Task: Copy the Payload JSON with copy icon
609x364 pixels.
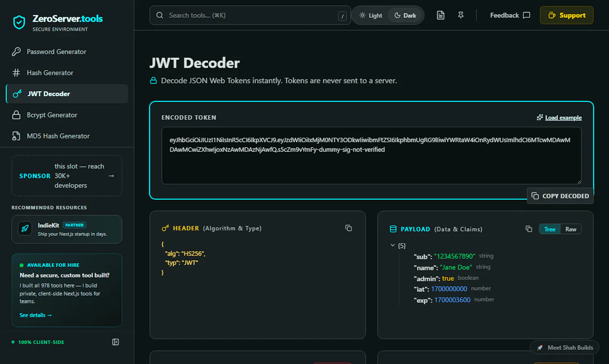Action: (529, 229)
